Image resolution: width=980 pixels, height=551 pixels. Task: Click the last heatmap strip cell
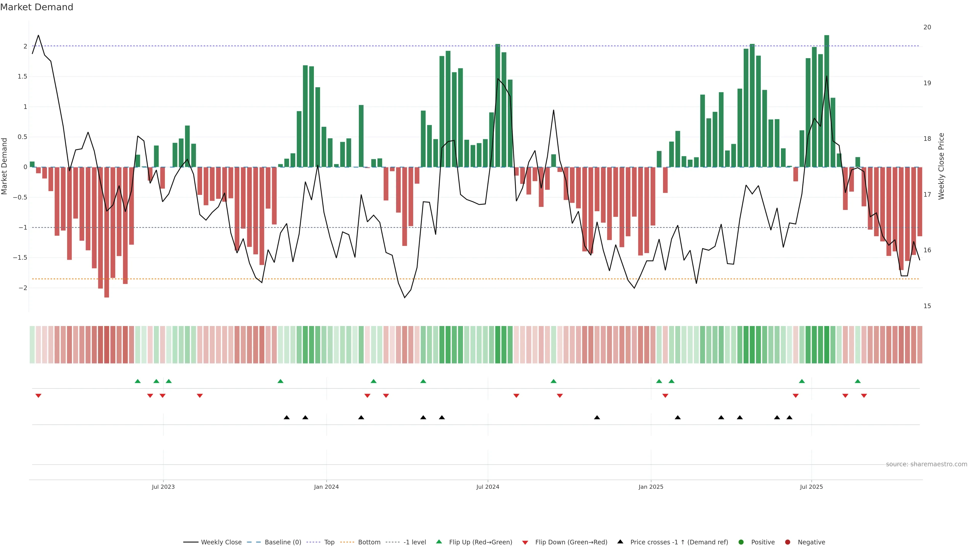click(920, 345)
